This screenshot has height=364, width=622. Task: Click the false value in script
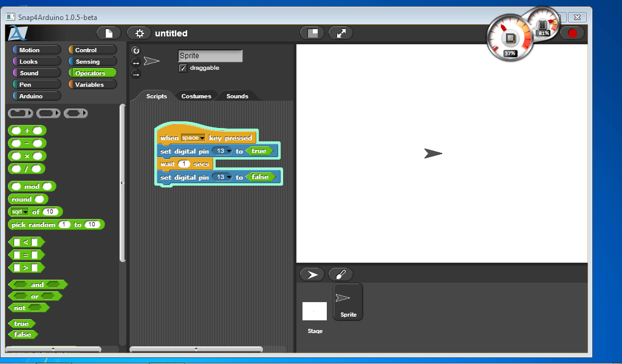[x=261, y=177]
